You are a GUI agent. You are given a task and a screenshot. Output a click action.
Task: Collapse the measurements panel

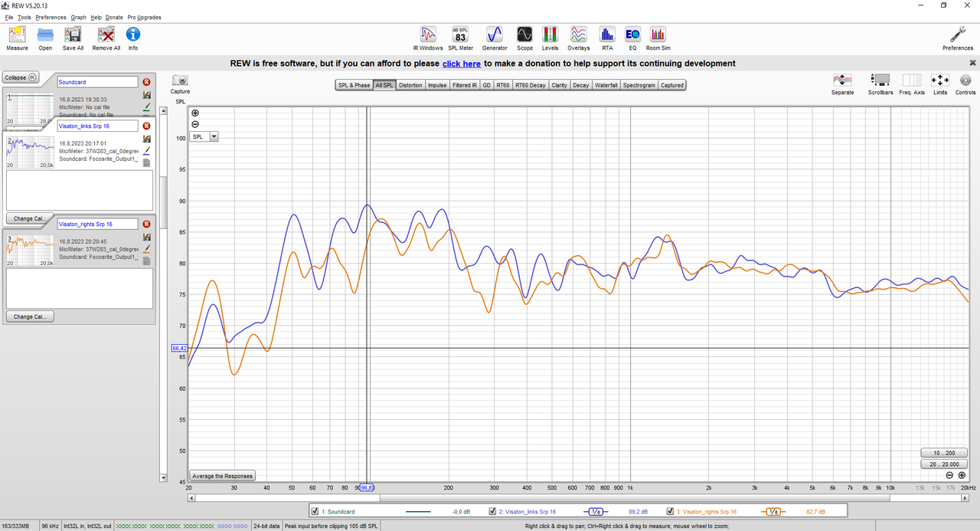click(21, 77)
